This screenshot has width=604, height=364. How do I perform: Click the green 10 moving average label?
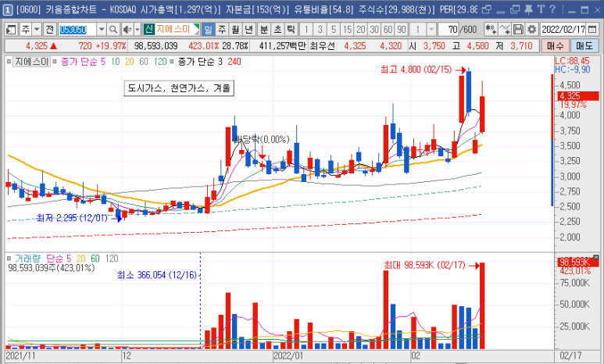point(115,62)
